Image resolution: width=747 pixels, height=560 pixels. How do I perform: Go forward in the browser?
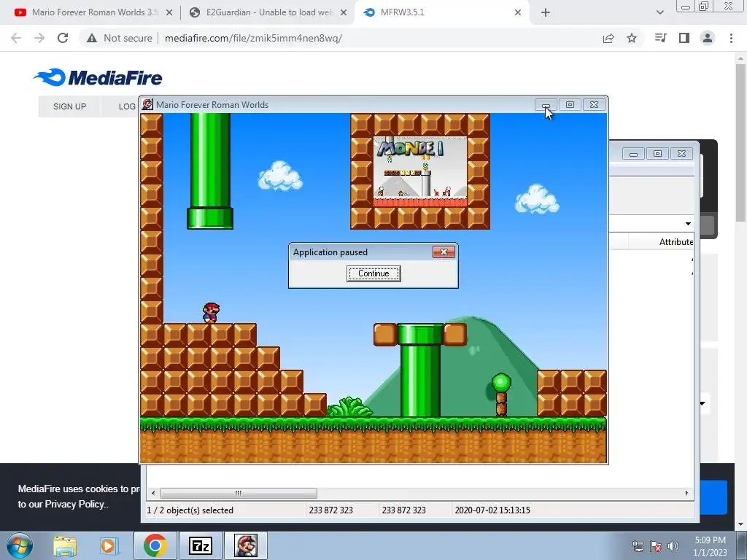[39, 38]
